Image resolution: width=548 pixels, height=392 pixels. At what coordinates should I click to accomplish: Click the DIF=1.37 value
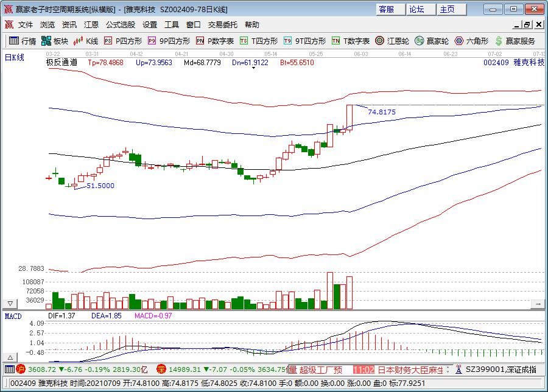pos(61,316)
